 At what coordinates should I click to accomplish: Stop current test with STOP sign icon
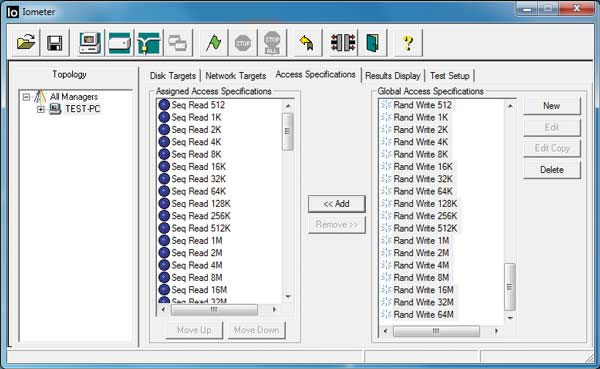(243, 42)
